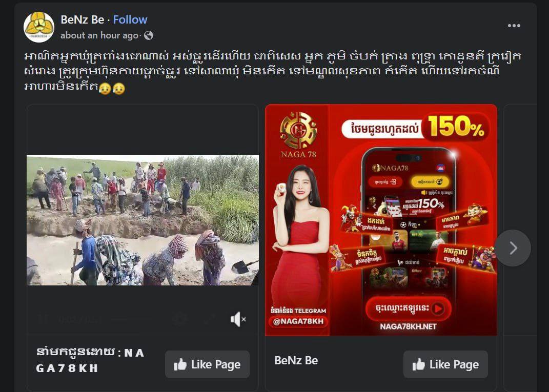The height and width of the screenshot is (392, 549).
Task: Open the BeNz Be card title
Action: point(296,361)
